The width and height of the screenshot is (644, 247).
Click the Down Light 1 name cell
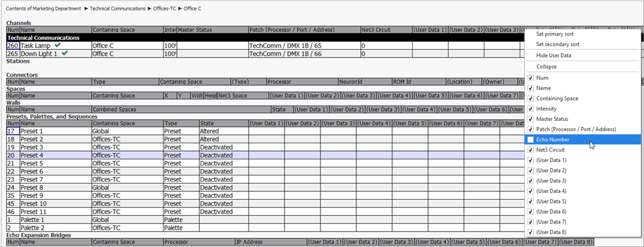tap(56, 53)
